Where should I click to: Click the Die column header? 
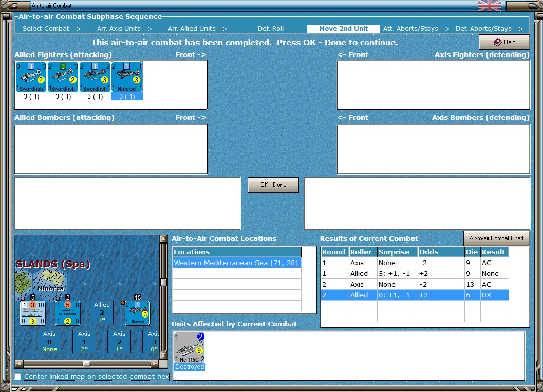pyautogui.click(x=472, y=252)
